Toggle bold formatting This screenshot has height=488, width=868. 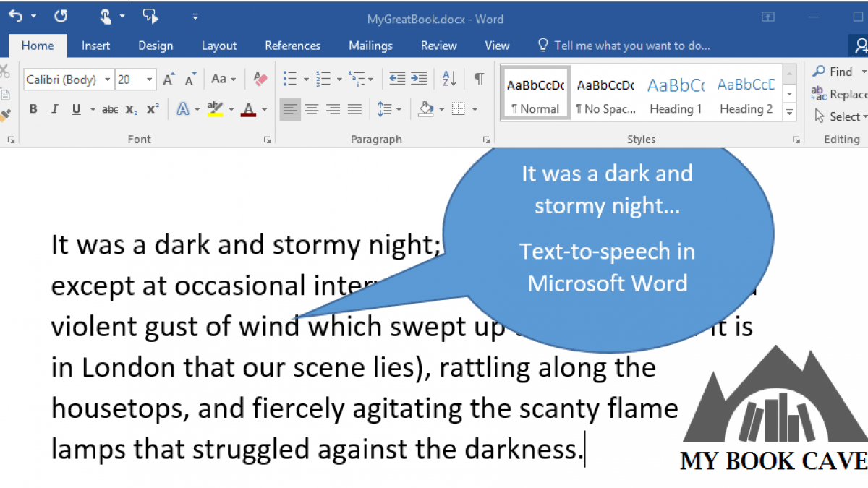tap(33, 108)
